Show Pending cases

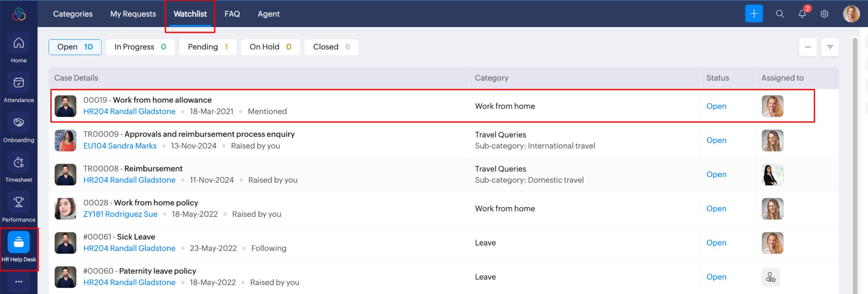pyautogui.click(x=208, y=47)
